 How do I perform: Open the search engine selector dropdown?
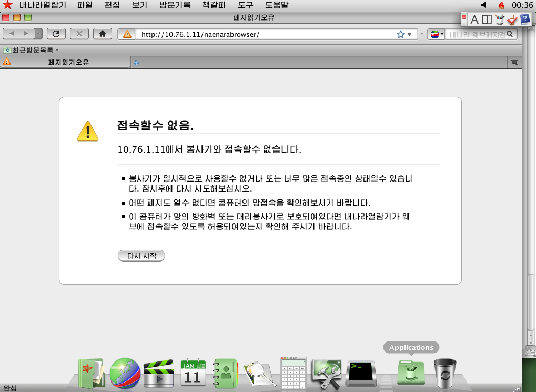tap(437, 35)
